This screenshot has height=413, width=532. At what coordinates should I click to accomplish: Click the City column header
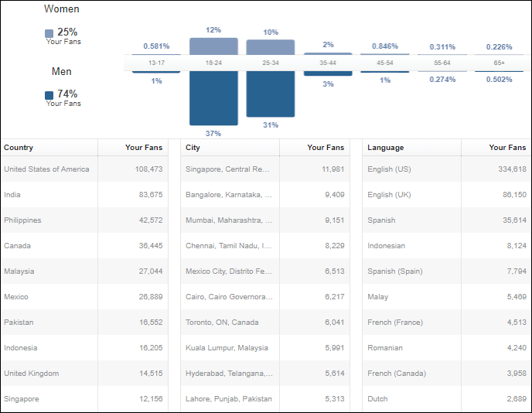click(x=193, y=148)
